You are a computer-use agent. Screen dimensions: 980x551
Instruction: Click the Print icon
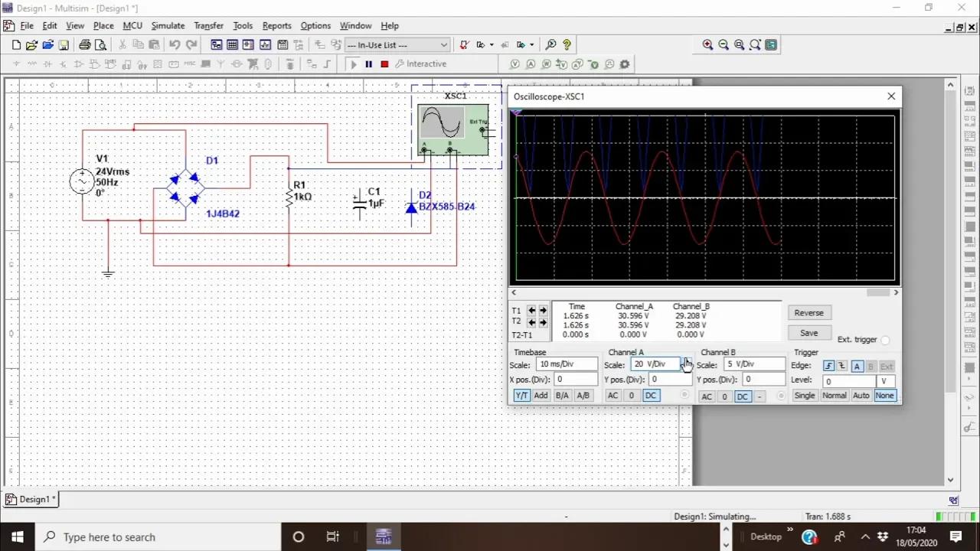[x=84, y=44]
